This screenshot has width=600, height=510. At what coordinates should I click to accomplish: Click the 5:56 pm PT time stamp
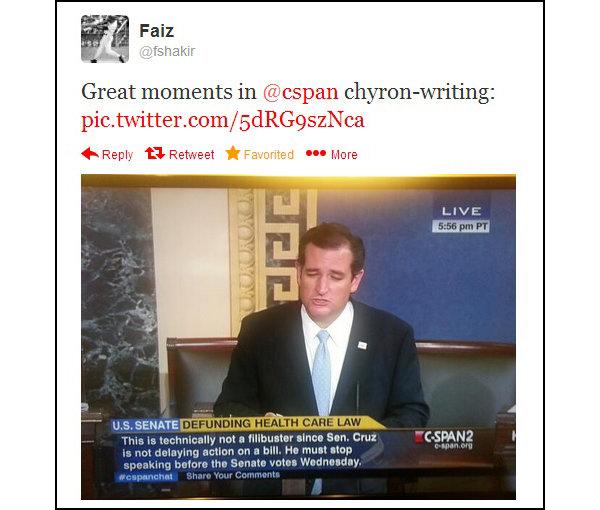[461, 226]
